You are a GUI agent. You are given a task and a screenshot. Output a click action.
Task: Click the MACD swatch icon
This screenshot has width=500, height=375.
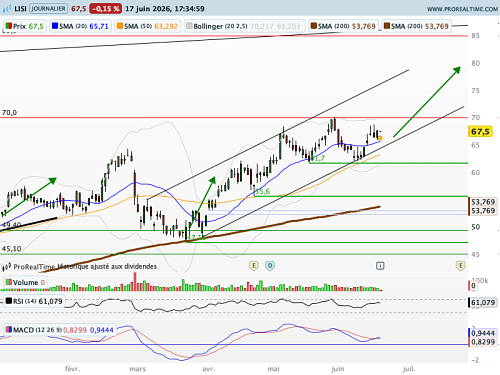coord(9,330)
